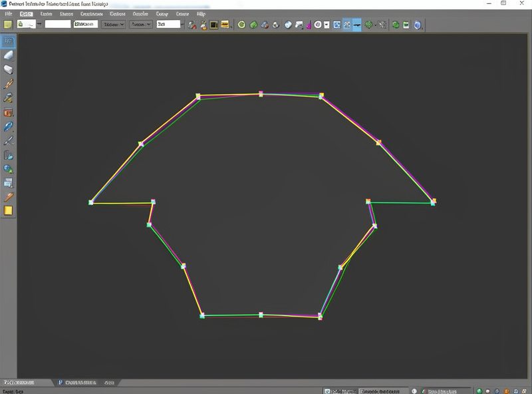This screenshot has height=394, width=532.
Task: Open the Help menu
Action: click(201, 14)
